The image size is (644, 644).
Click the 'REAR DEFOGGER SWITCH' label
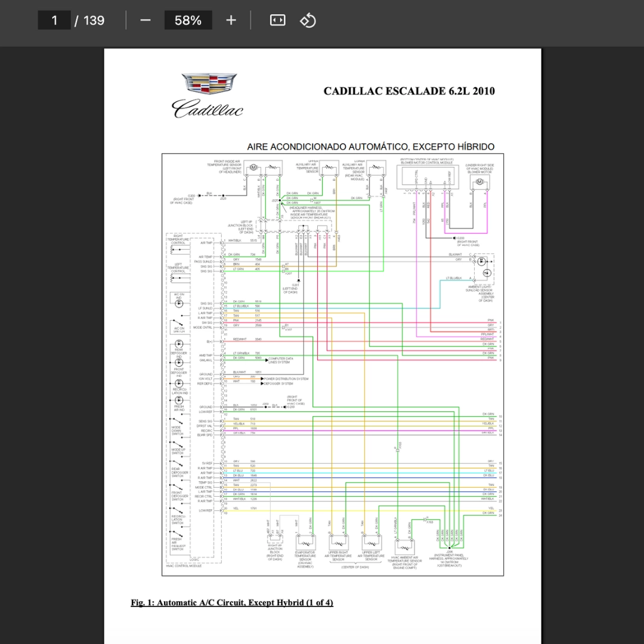(x=179, y=472)
